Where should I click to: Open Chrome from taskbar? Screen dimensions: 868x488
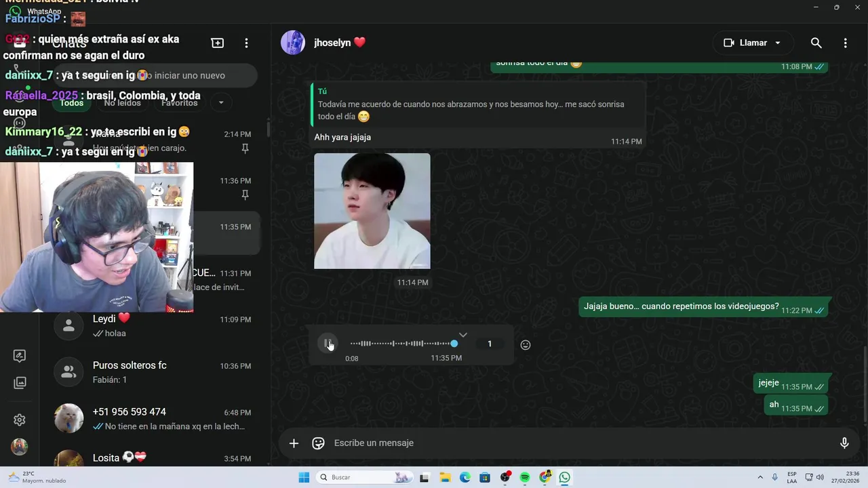(545, 477)
